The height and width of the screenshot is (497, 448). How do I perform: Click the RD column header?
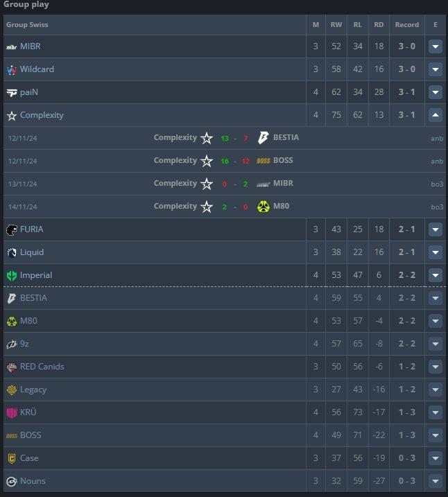coord(379,25)
